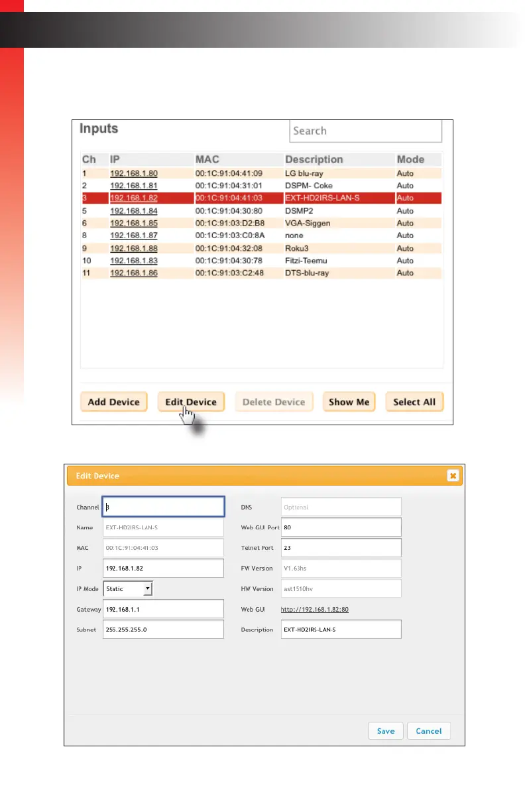Click the MAC field in Edit Device

(x=163, y=548)
